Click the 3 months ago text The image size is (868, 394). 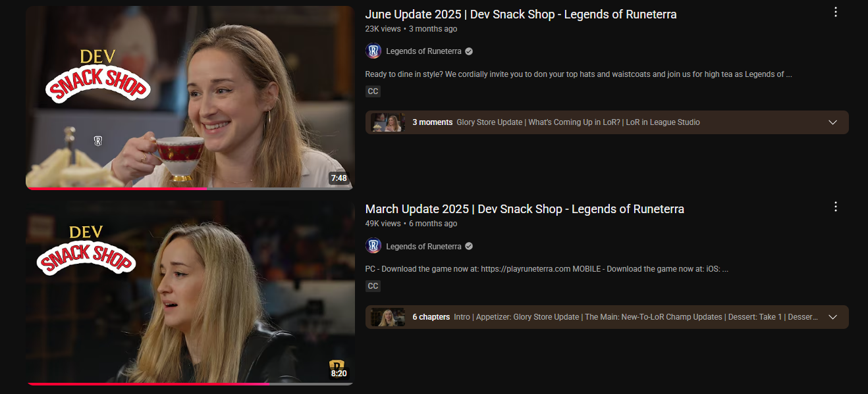(433, 29)
